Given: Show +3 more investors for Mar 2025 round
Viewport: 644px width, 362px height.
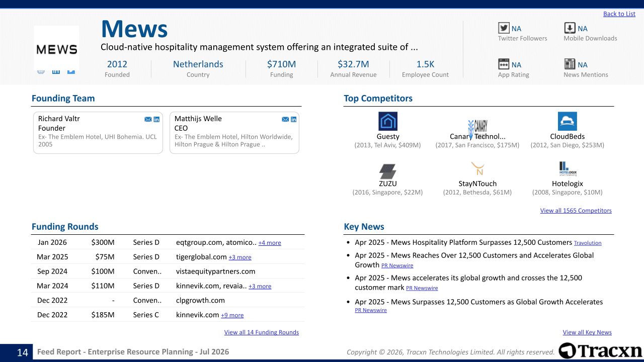Looking at the screenshot, I should pyautogui.click(x=240, y=257).
